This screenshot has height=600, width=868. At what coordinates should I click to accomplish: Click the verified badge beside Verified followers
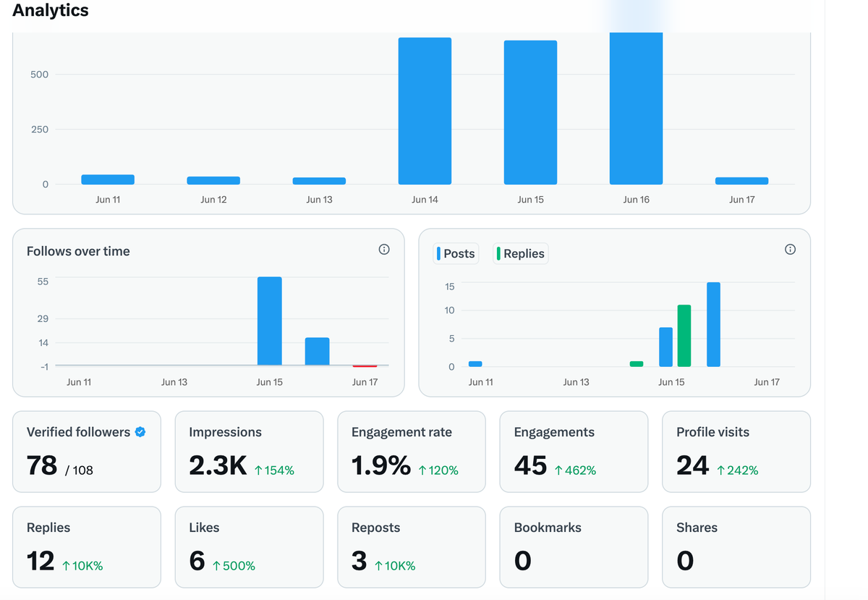click(x=141, y=432)
